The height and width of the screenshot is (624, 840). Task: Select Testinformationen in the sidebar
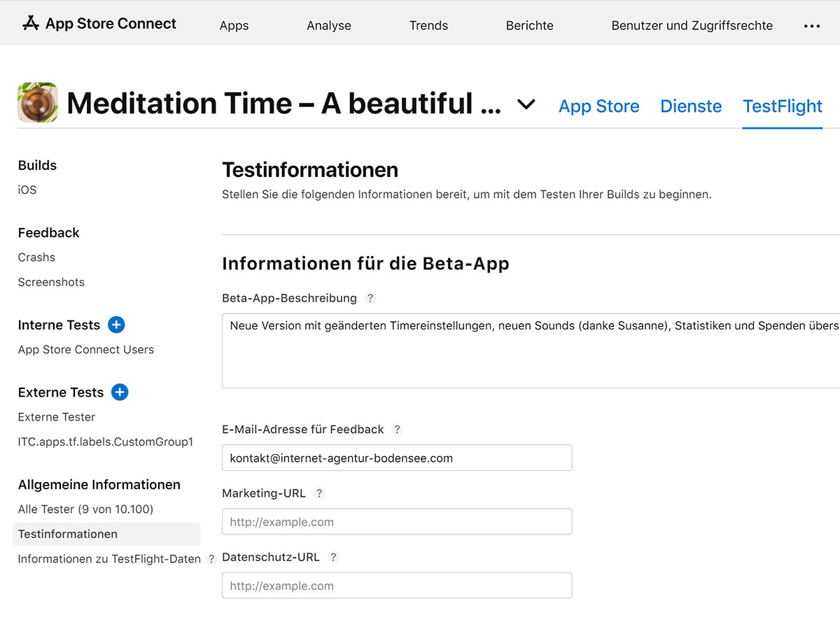tap(106, 534)
